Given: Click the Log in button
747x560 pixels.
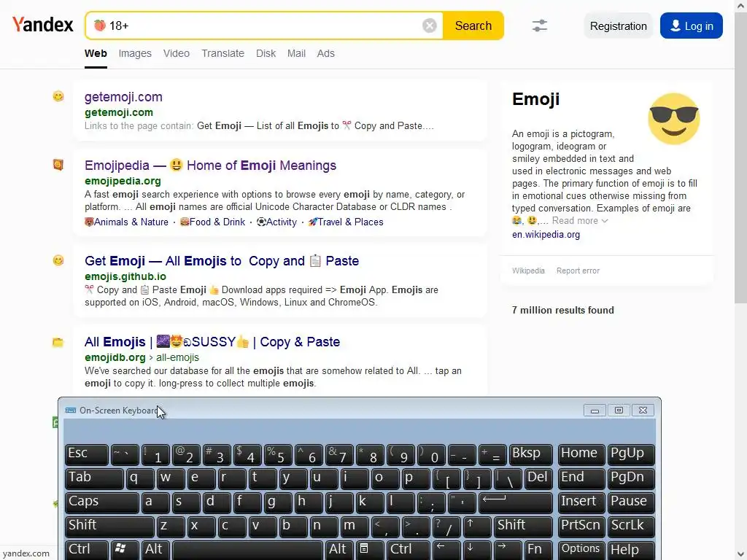Looking at the screenshot, I should coord(692,26).
